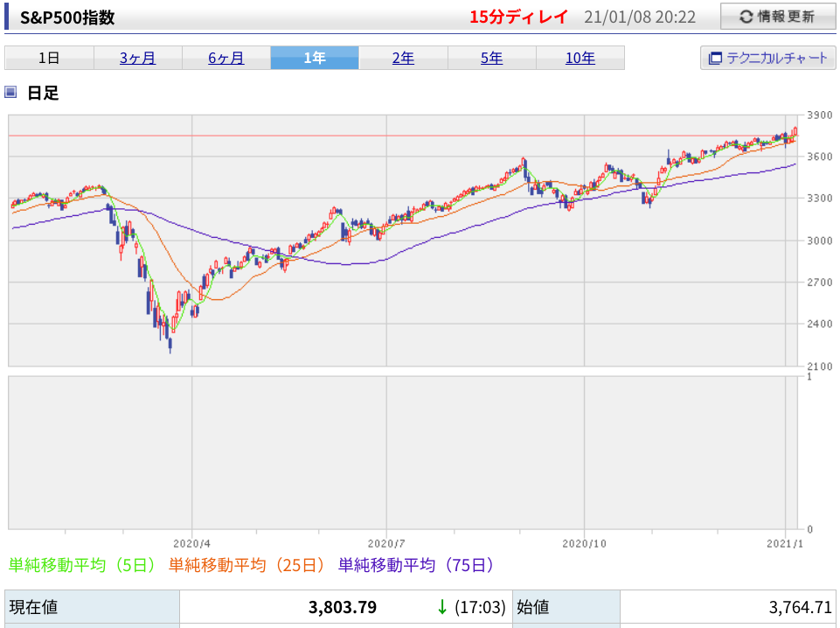Image resolution: width=840 pixels, height=628 pixels.
Task: Click the 2020/7 x-axis date label
Action: (386, 544)
